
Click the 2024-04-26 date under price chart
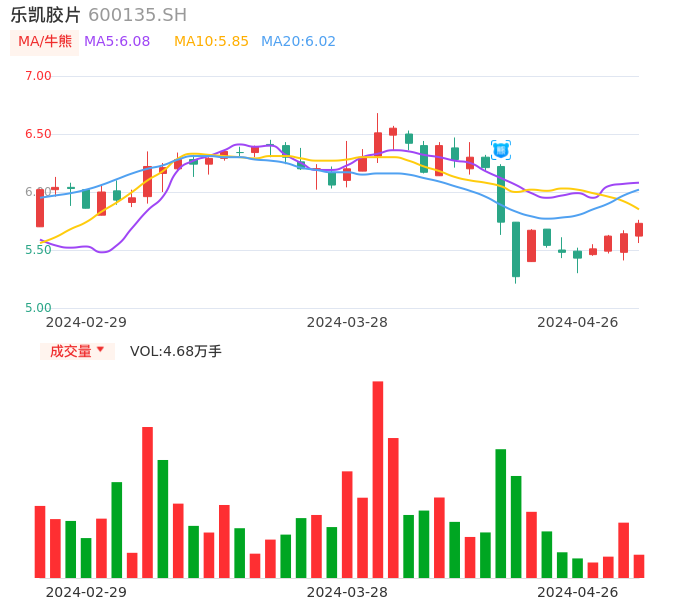578,322
